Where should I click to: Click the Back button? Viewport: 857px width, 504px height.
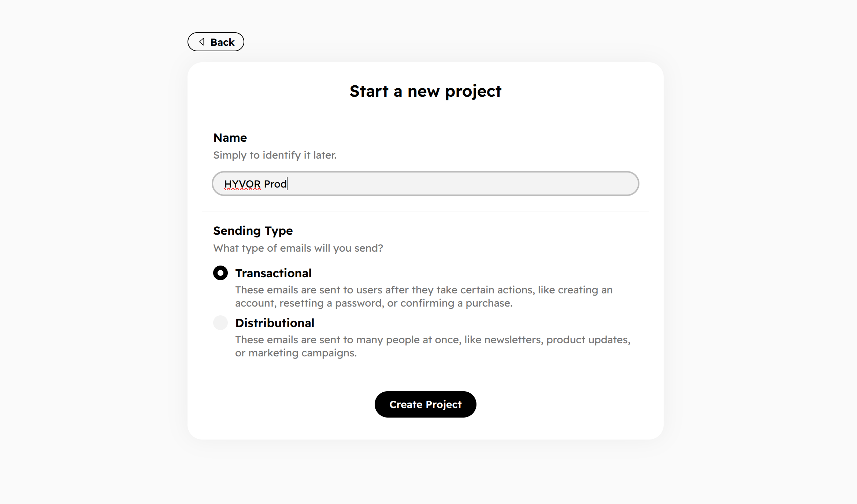216,42
